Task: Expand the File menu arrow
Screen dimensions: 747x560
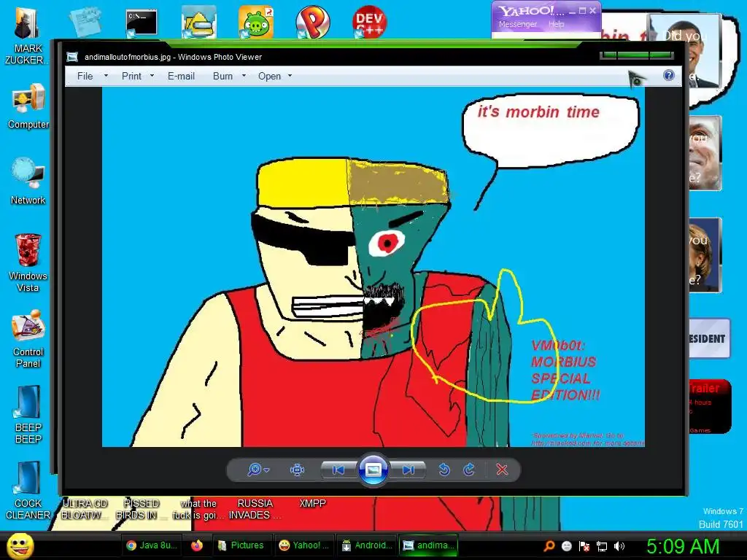Action: pos(106,76)
